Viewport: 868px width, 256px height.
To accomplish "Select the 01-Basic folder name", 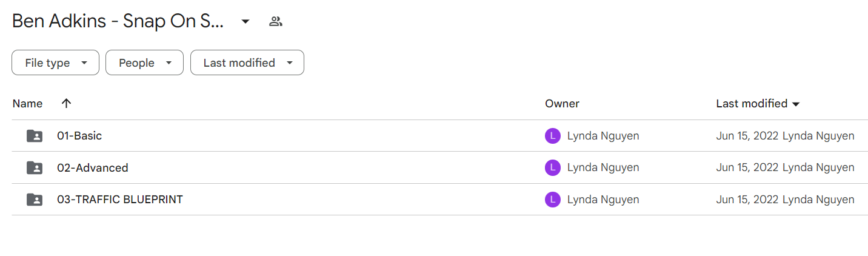I will click(79, 136).
